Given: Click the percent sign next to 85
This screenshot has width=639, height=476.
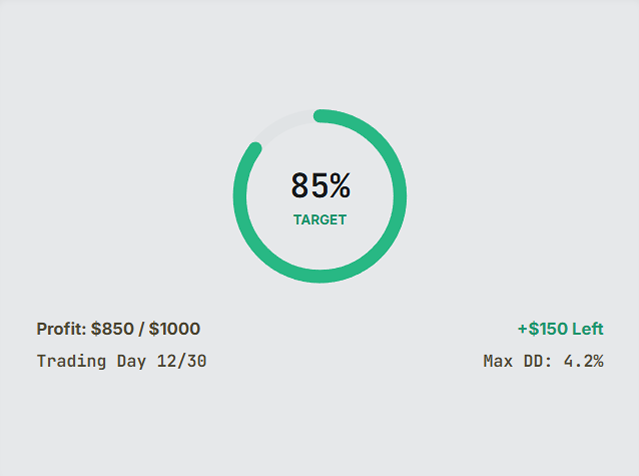Looking at the screenshot, I should pos(340,185).
